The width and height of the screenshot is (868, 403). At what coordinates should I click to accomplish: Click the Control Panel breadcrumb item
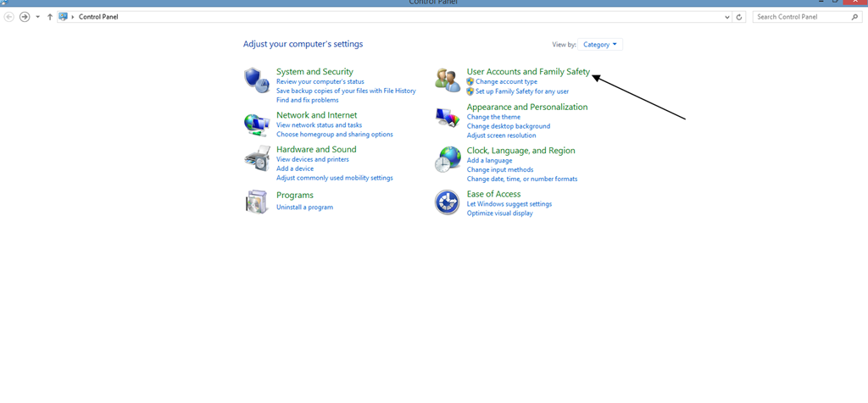98,17
